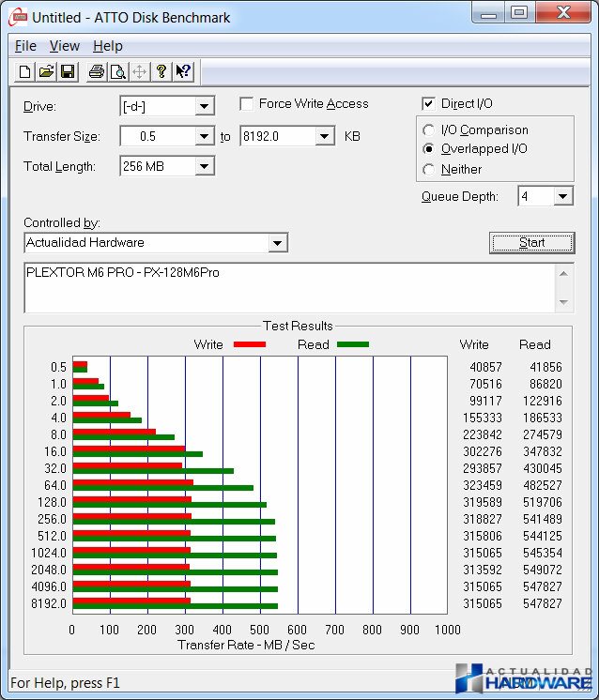Open the Total Length dropdown

[205, 167]
